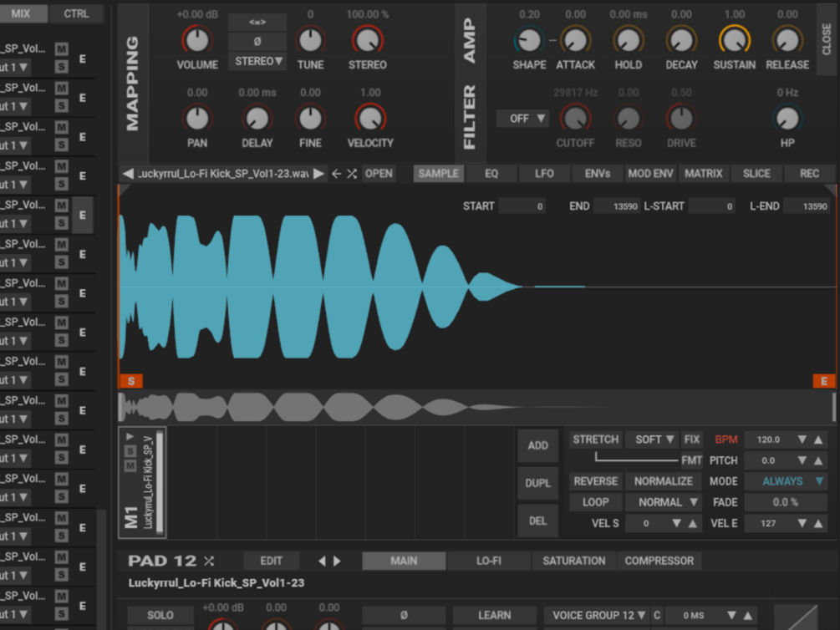Randomize PAD 12 with shuffle icon

pyautogui.click(x=209, y=561)
